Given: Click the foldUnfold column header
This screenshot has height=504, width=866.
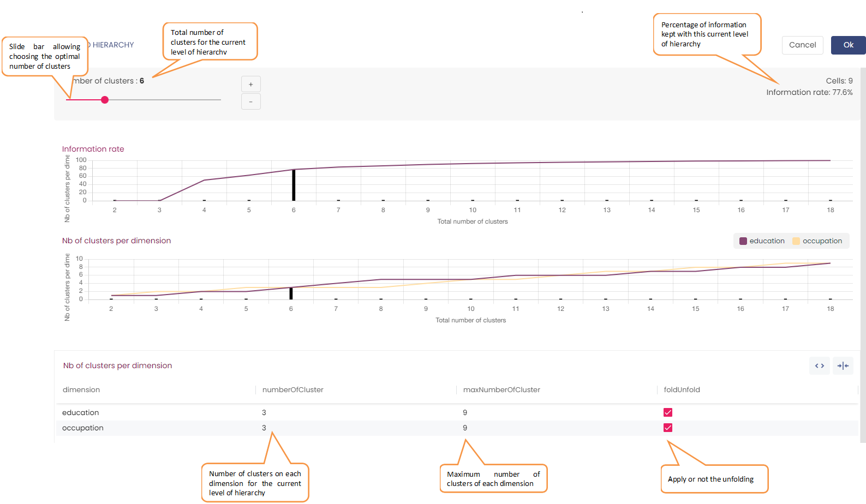Looking at the screenshot, I should [682, 389].
